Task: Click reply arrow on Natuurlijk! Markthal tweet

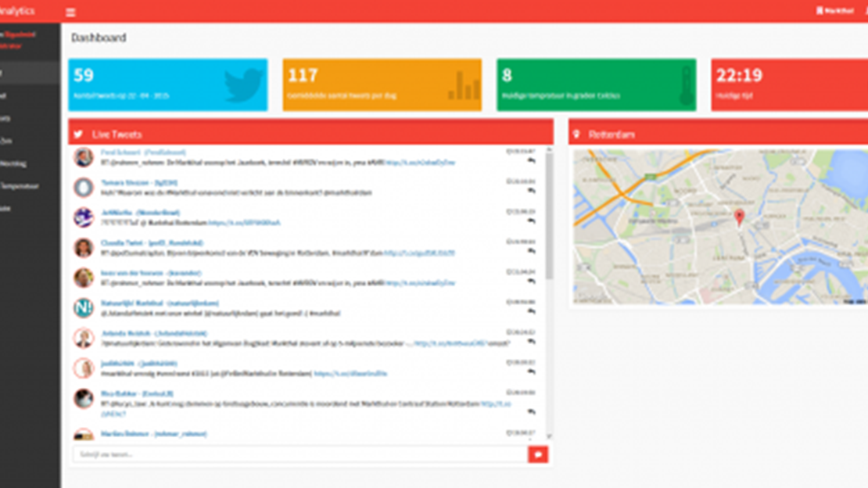Action: (x=532, y=311)
